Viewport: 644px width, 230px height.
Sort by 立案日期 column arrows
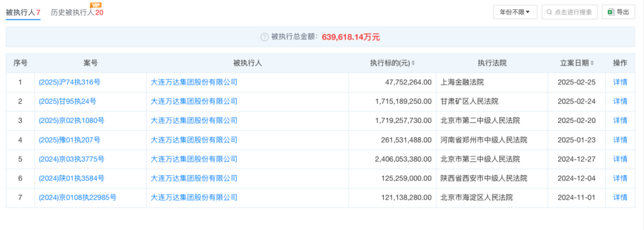tap(592, 63)
